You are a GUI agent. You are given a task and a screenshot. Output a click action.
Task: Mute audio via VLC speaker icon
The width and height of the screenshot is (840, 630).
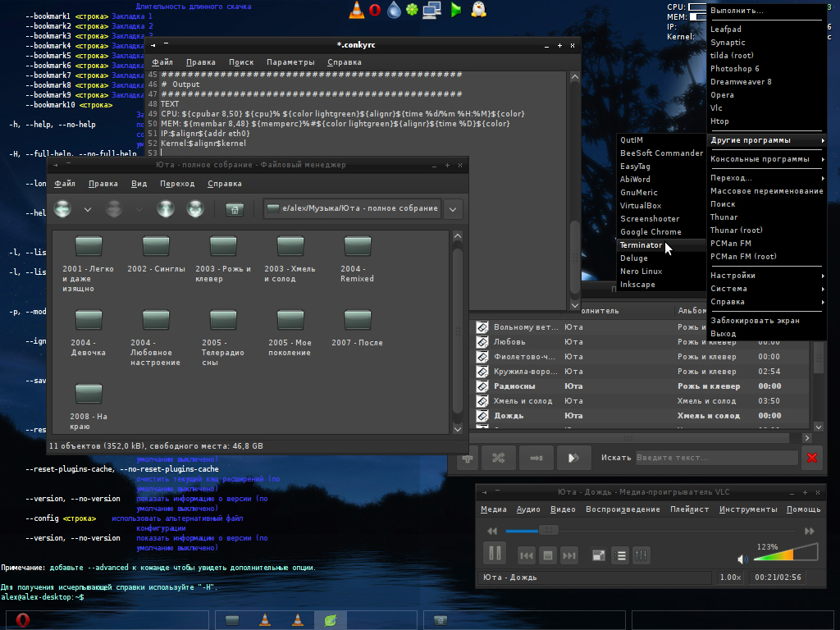click(742, 559)
